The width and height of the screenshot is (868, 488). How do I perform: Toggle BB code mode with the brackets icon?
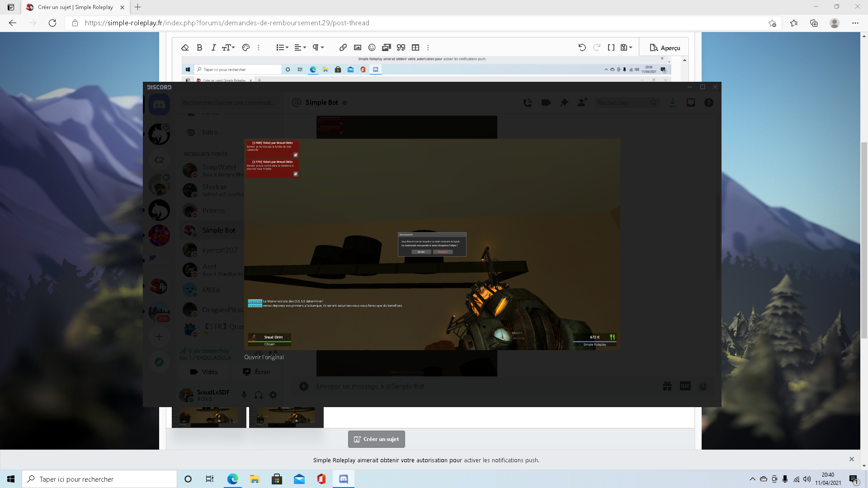pyautogui.click(x=611, y=47)
